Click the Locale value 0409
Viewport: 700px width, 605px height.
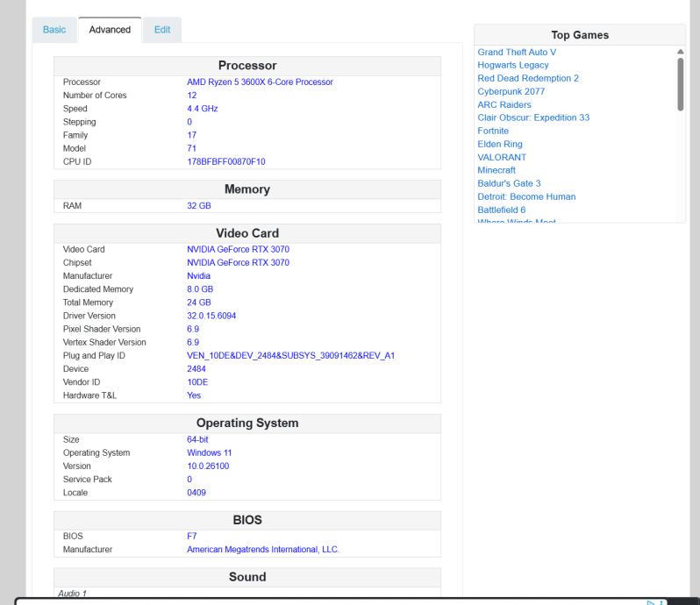(196, 493)
